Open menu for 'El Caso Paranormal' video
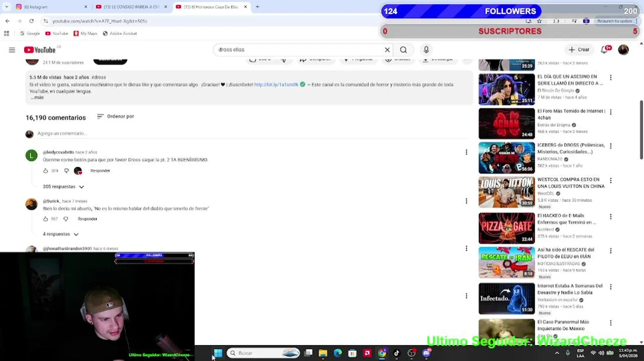 tap(610, 323)
